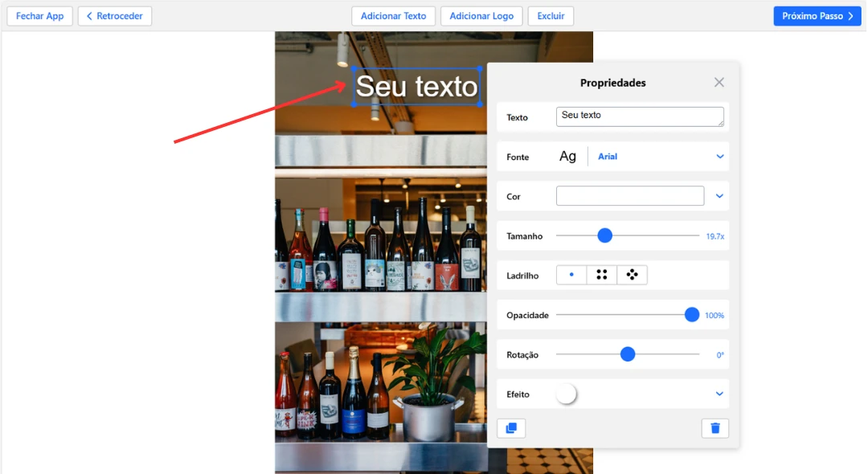The height and width of the screenshot is (474, 868).
Task: Switch Efeito off using its round switch
Action: coord(567,394)
